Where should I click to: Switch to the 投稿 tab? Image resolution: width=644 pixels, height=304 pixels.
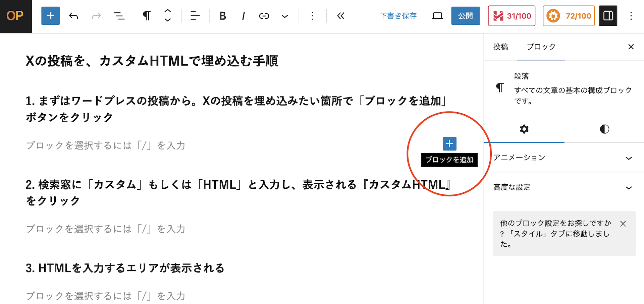(500, 47)
